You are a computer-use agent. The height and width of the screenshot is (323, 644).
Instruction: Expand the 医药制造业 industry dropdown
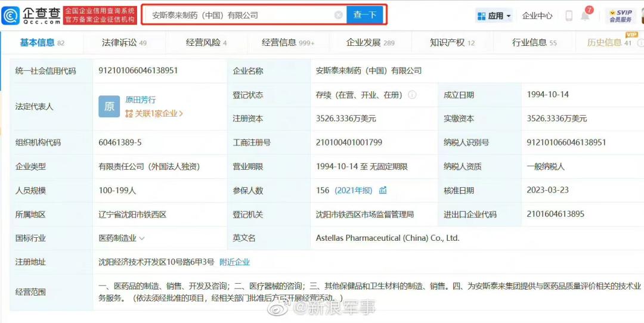[x=142, y=238]
